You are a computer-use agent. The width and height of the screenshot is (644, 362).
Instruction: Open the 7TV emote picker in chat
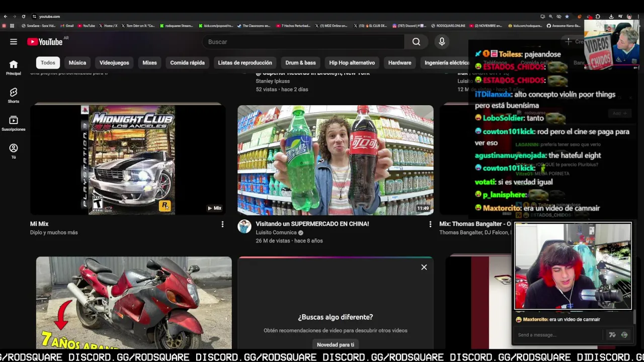(x=612, y=335)
